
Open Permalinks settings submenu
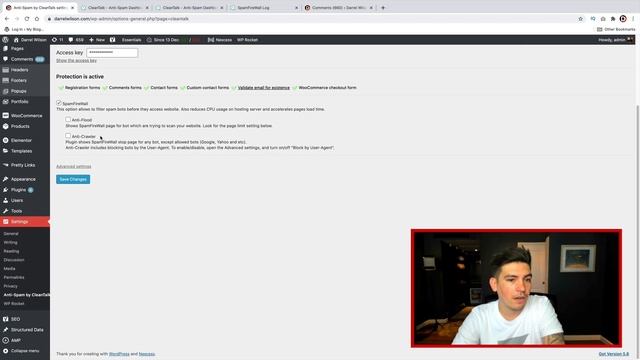(14, 278)
